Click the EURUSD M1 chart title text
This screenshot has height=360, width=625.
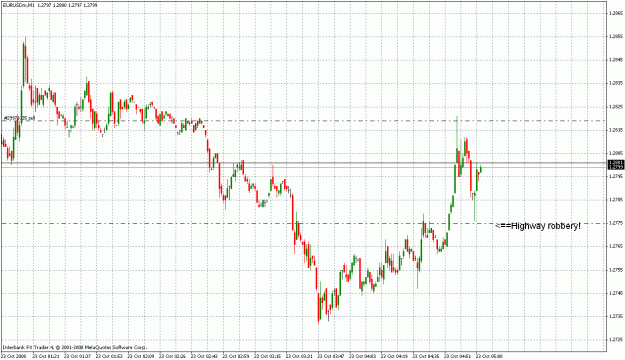(50, 5)
